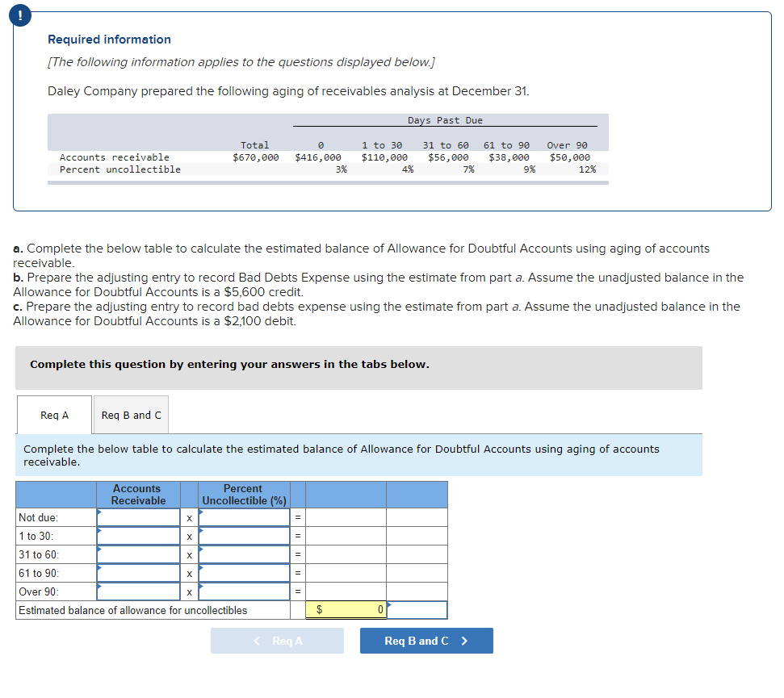784x698 pixels.
Task: Select Percent Uncollectible field for 61 to 90 row
Action: 244,573
